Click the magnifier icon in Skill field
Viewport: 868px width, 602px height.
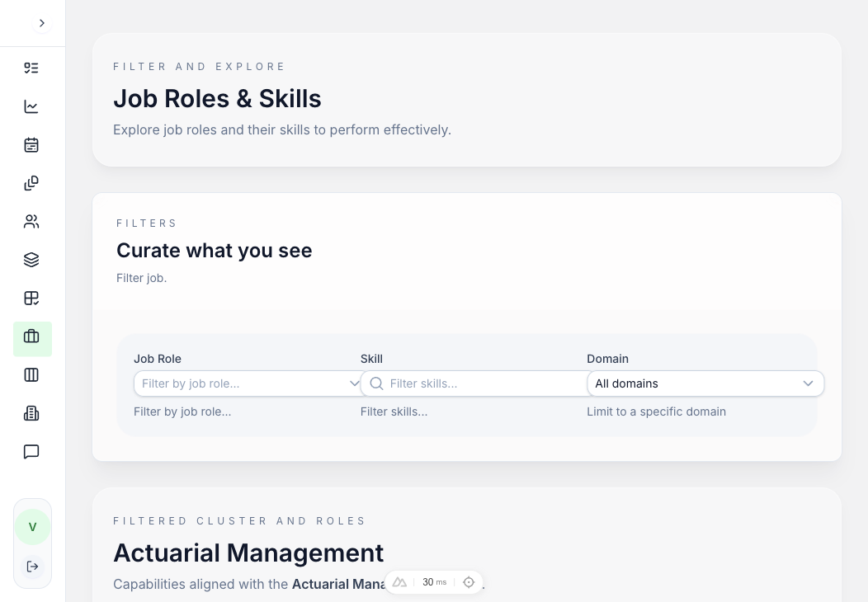(x=376, y=383)
